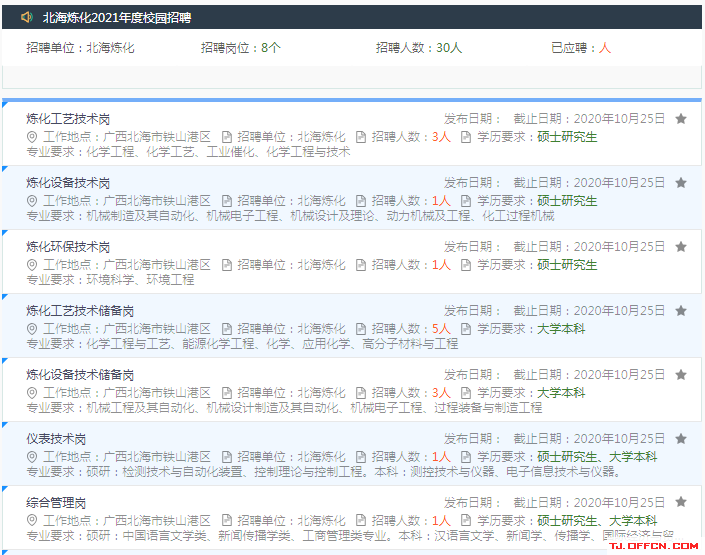The height and width of the screenshot is (555, 705).
Task: Click 截止日期 in 仪表技术岗 row
Action: pos(589,439)
